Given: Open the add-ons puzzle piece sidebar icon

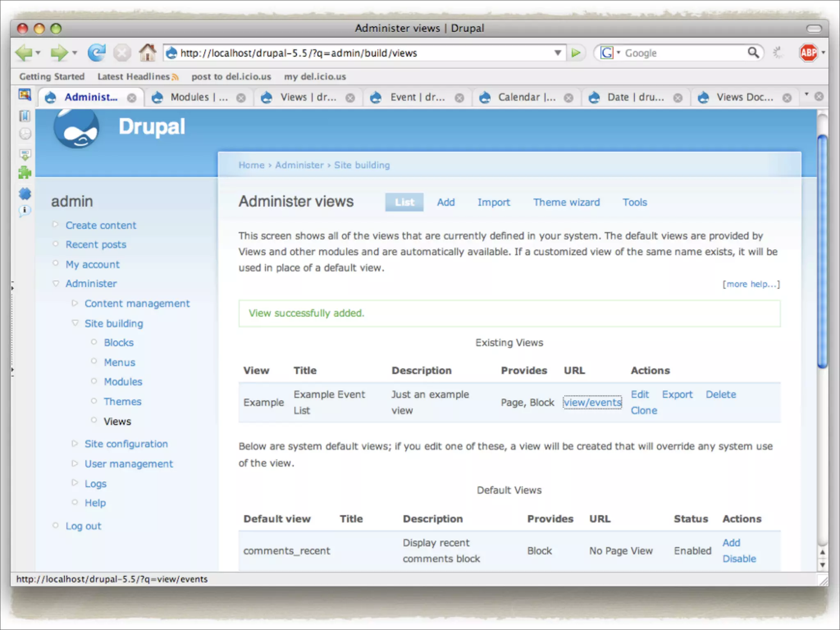Looking at the screenshot, I should click(25, 173).
